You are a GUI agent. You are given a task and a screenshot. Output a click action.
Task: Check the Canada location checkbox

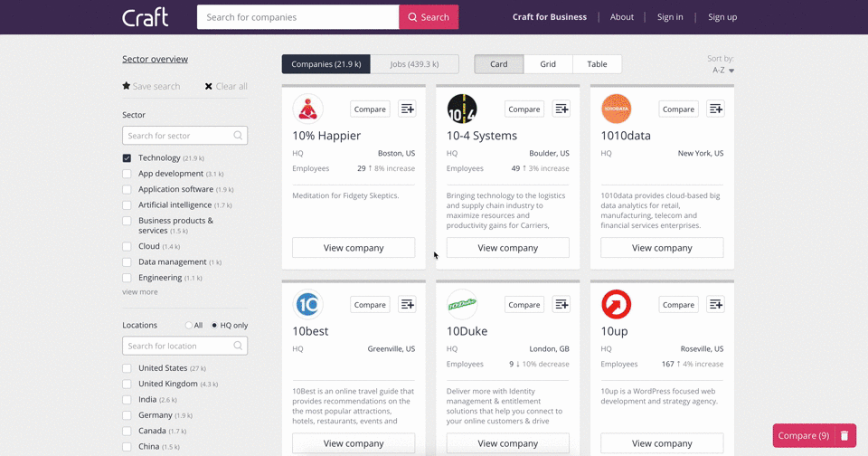[x=127, y=431]
